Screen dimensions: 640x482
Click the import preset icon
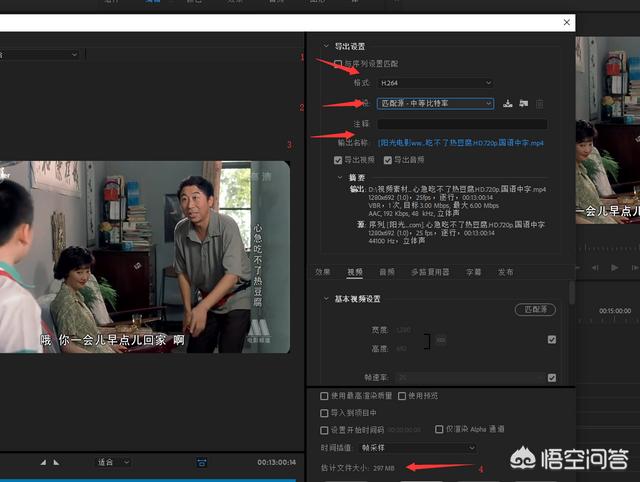coord(524,103)
